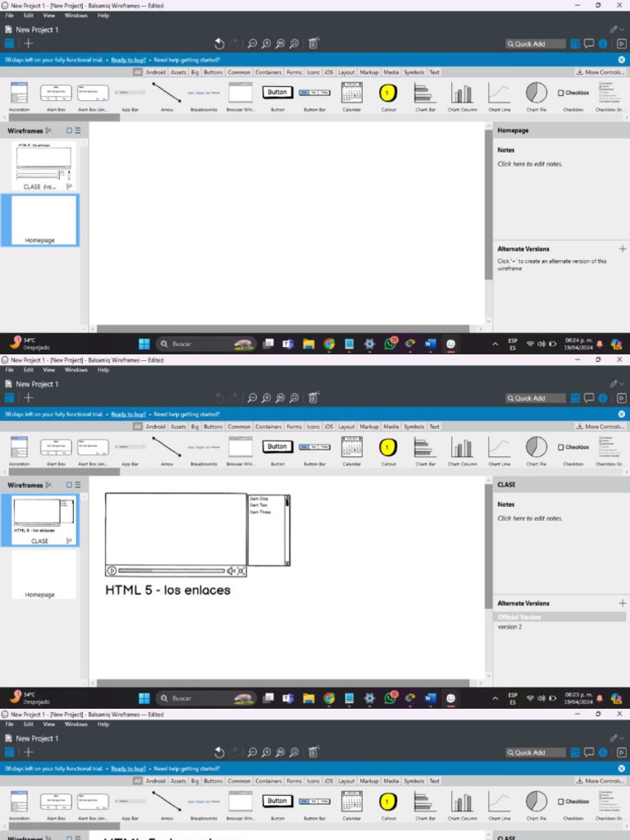
Task: Window listing version 2: select Icons library tab
Action: click(x=313, y=427)
